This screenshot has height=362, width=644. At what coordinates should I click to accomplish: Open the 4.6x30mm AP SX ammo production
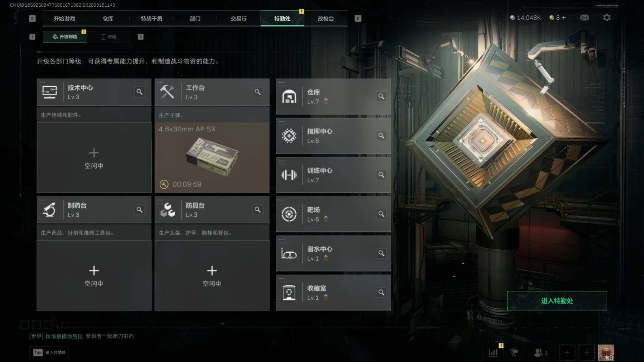212,158
